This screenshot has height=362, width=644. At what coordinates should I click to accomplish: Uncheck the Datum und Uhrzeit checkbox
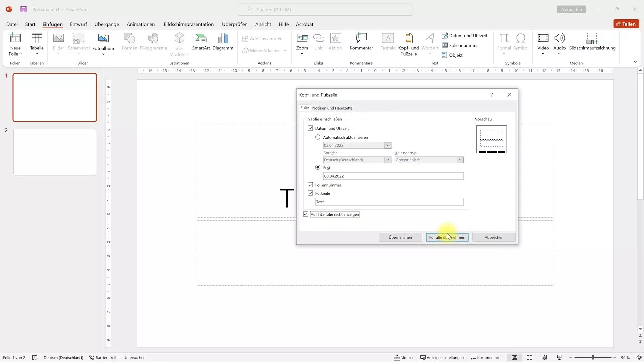[310, 128]
